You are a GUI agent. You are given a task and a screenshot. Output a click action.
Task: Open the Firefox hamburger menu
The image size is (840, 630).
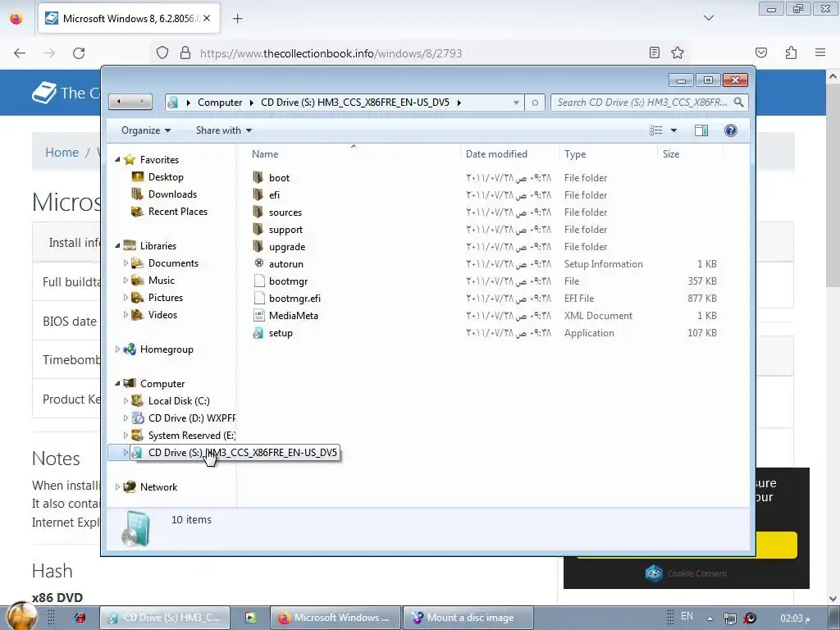coord(820,52)
